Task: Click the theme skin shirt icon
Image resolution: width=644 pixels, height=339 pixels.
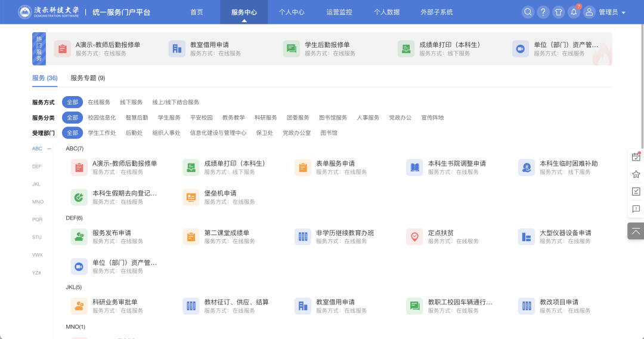Action: 558,12
